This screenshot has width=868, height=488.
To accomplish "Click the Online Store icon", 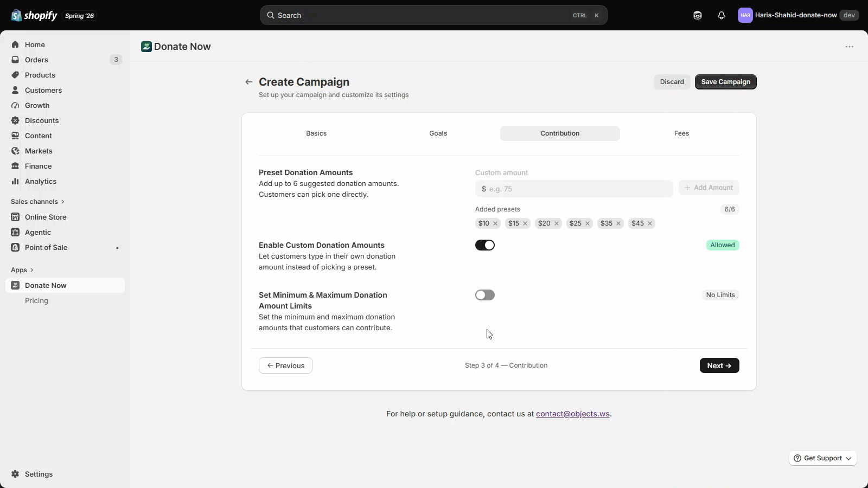I will [x=15, y=217].
